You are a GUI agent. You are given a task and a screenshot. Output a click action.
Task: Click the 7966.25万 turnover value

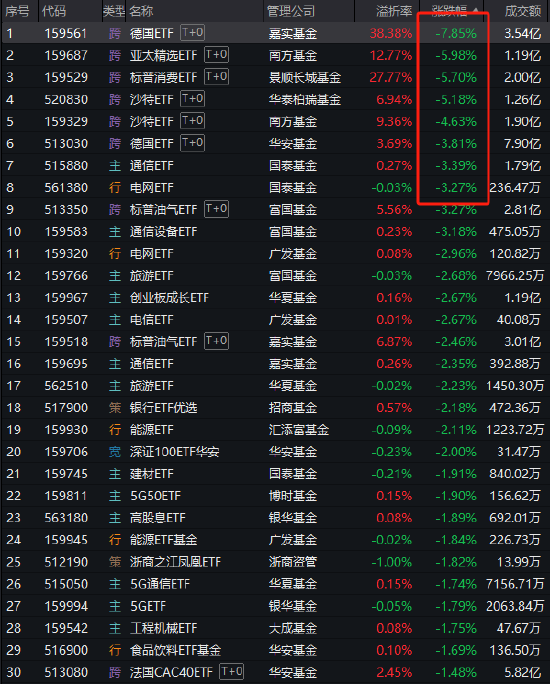coord(515,276)
